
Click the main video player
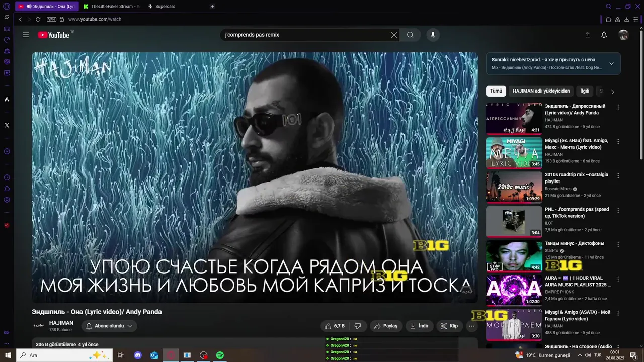pos(255,177)
